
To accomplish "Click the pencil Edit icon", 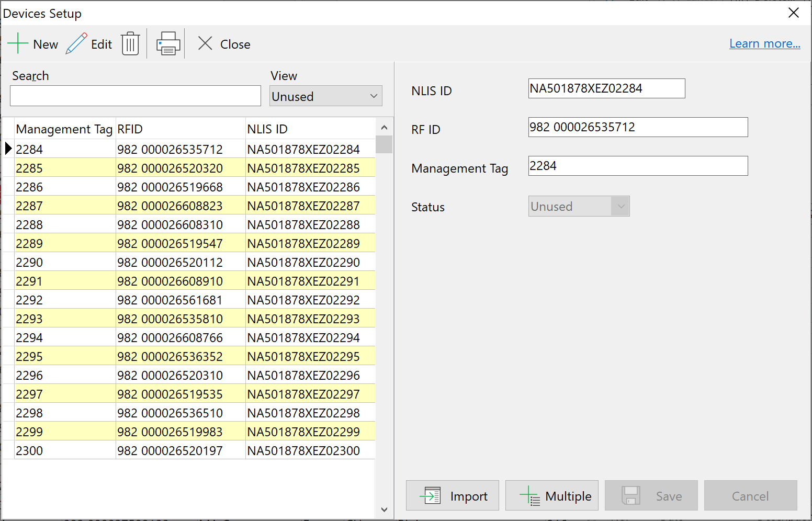I will click(76, 43).
